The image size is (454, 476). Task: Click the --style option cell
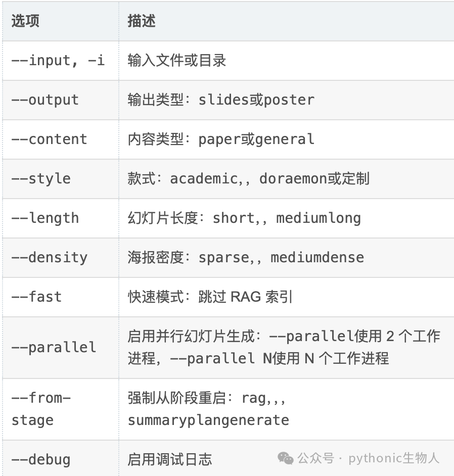coord(61,179)
